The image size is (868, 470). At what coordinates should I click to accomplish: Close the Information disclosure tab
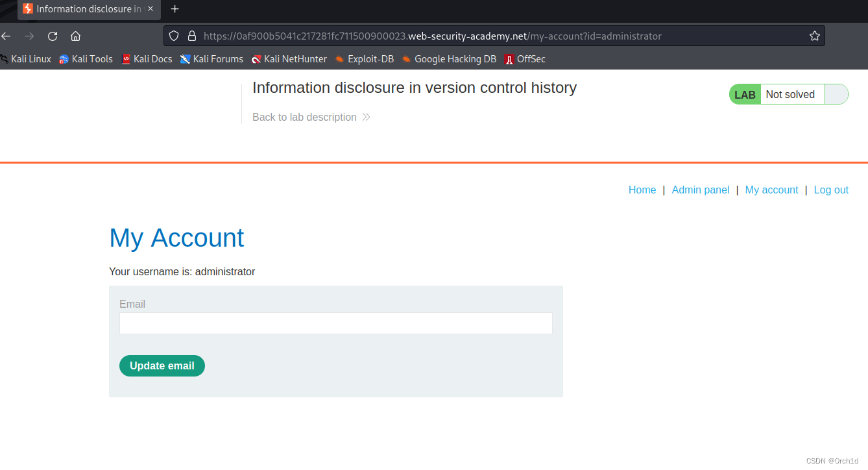[x=151, y=9]
